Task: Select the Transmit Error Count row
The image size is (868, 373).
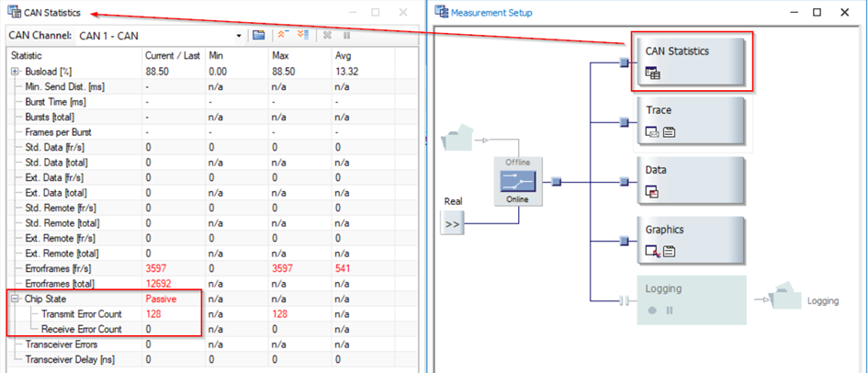Action: 81,314
